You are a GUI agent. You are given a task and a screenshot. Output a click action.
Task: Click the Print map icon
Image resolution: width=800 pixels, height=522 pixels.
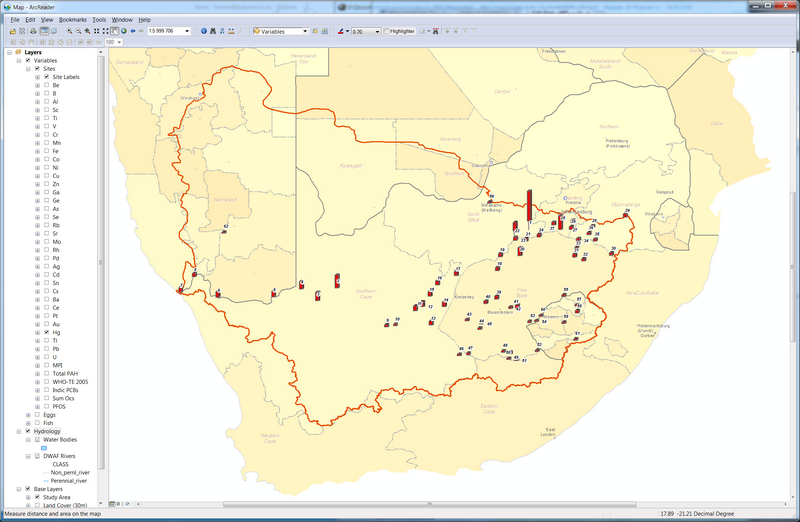coord(33,31)
